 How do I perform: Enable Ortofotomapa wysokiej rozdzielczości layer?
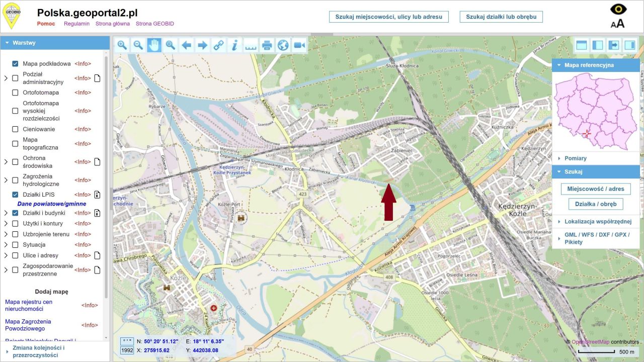point(15,111)
